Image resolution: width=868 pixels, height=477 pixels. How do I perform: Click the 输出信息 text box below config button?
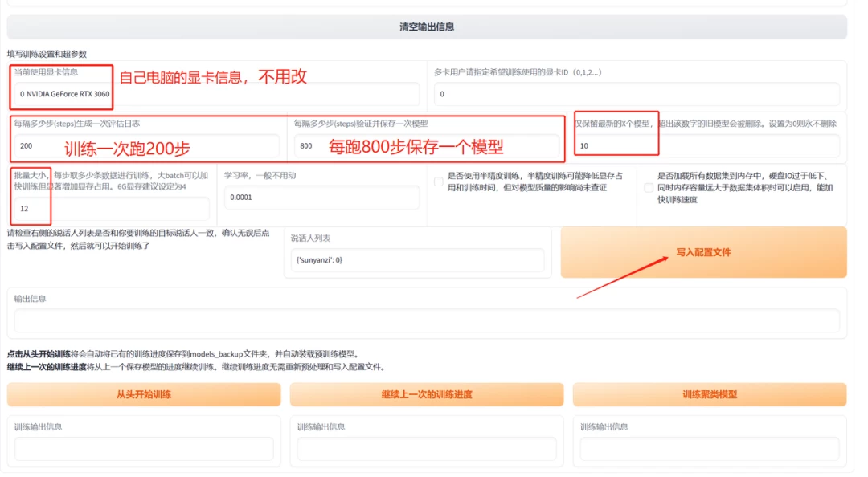click(x=427, y=321)
